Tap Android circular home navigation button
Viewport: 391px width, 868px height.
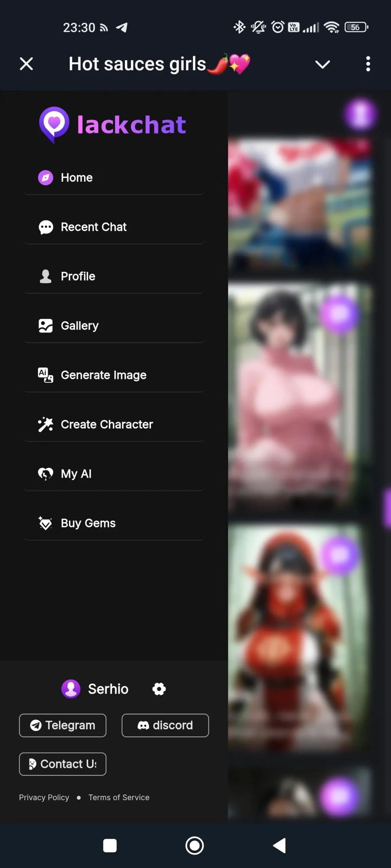click(x=194, y=846)
